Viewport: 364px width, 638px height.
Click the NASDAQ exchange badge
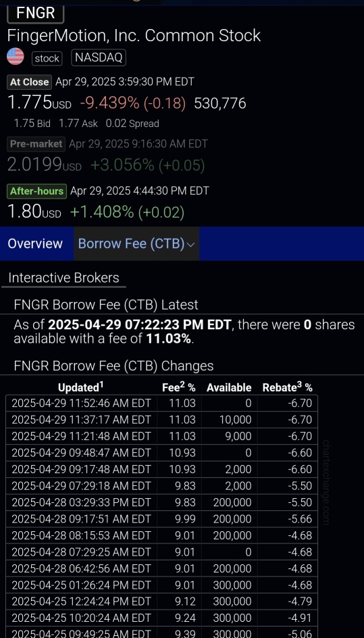[x=99, y=57]
